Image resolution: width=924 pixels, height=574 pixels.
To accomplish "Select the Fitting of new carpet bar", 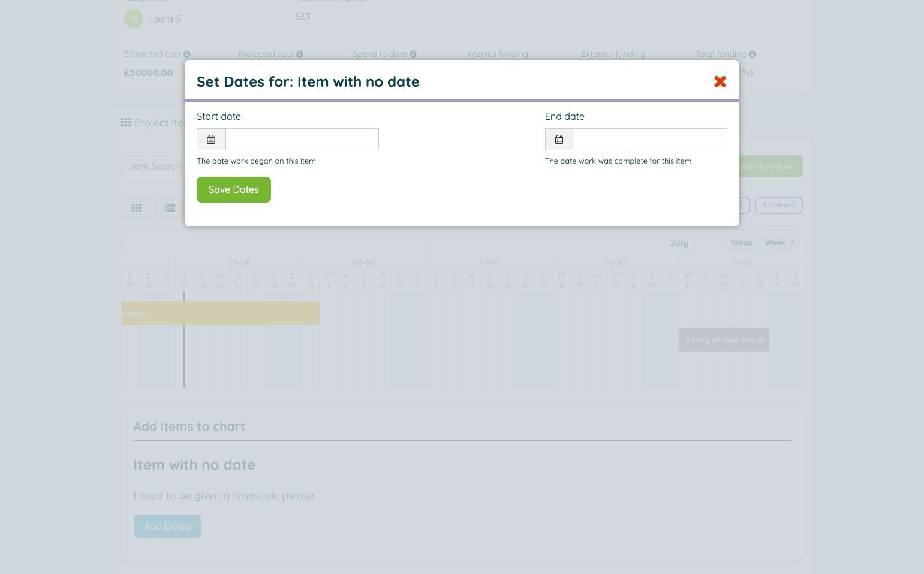I will pos(724,340).
